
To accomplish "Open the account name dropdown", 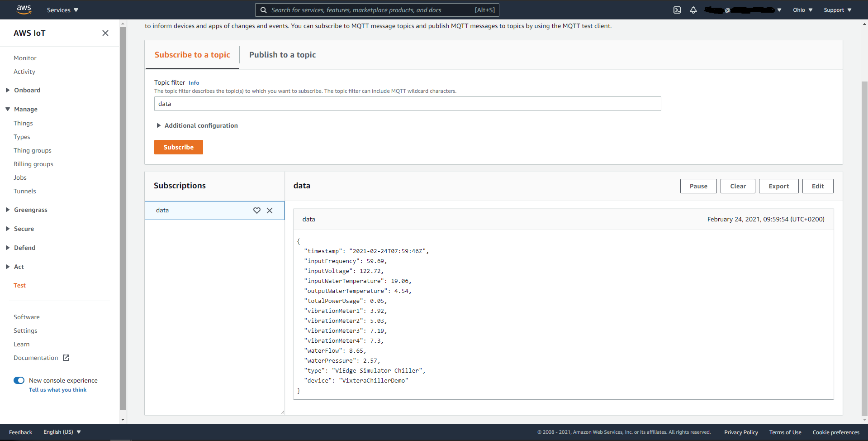I will [x=743, y=10].
